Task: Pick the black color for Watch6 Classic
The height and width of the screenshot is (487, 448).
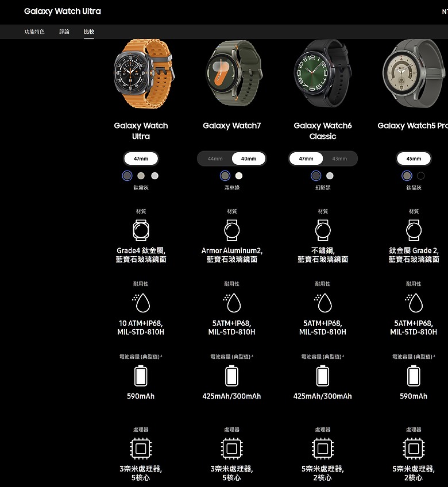Action: [x=316, y=176]
